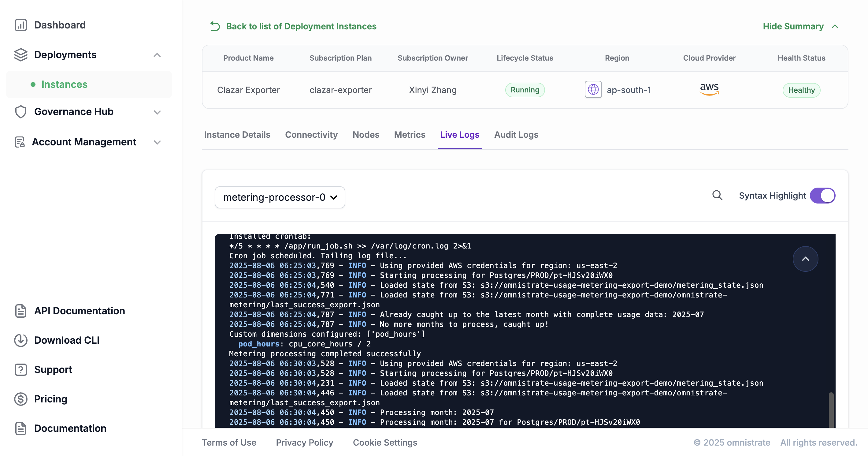Image resolution: width=868 pixels, height=456 pixels.
Task: Click the 'pod_hours: cpu_core_hours / 2' log line
Action: click(305, 344)
